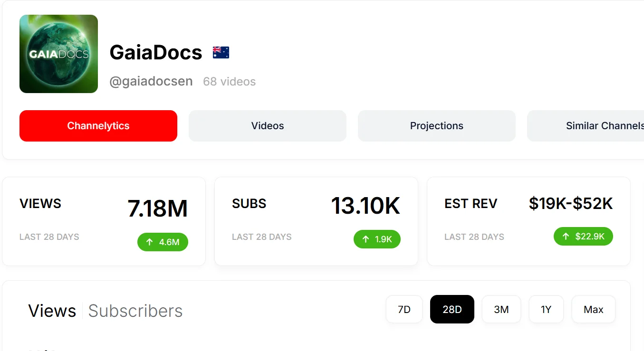The width and height of the screenshot is (644, 351).
Task: Click the VIEWS card label
Action: pyautogui.click(x=40, y=204)
